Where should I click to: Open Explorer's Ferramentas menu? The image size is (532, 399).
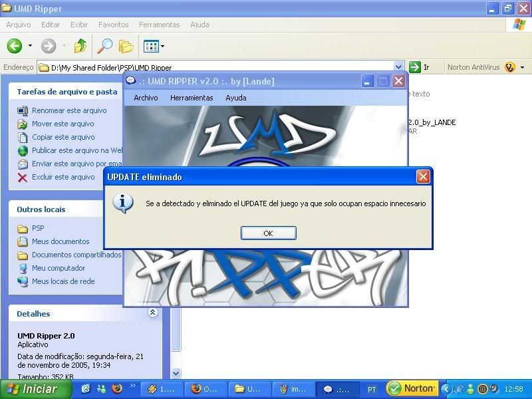159,25
